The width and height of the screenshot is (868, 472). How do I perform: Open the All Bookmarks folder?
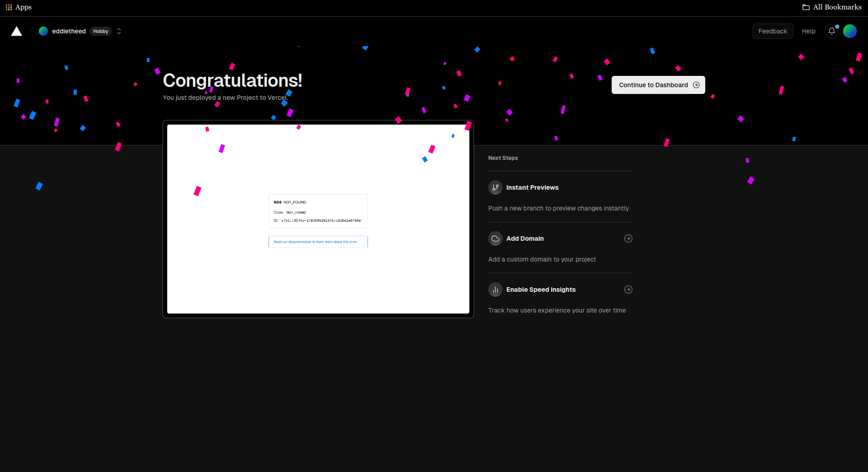pos(832,7)
